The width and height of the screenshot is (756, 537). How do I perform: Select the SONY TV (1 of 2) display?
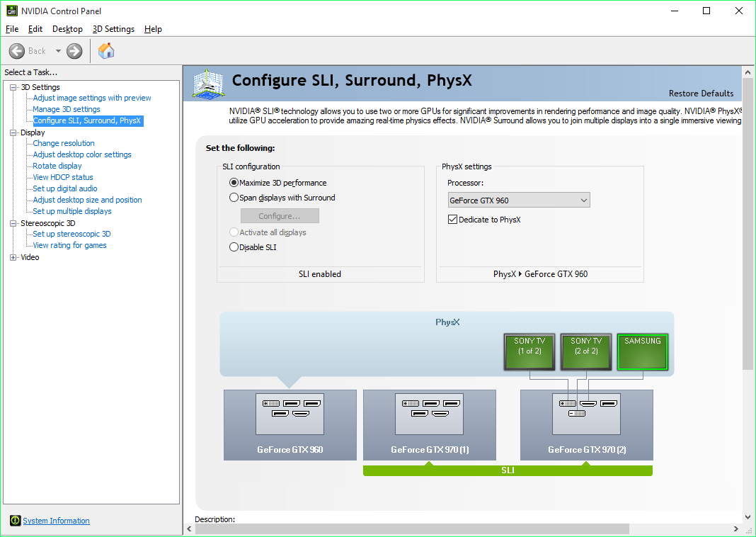click(x=529, y=351)
